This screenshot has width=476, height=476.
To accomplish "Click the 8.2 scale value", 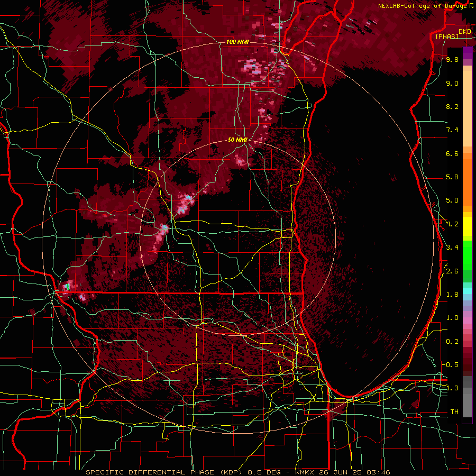I will (452, 106).
